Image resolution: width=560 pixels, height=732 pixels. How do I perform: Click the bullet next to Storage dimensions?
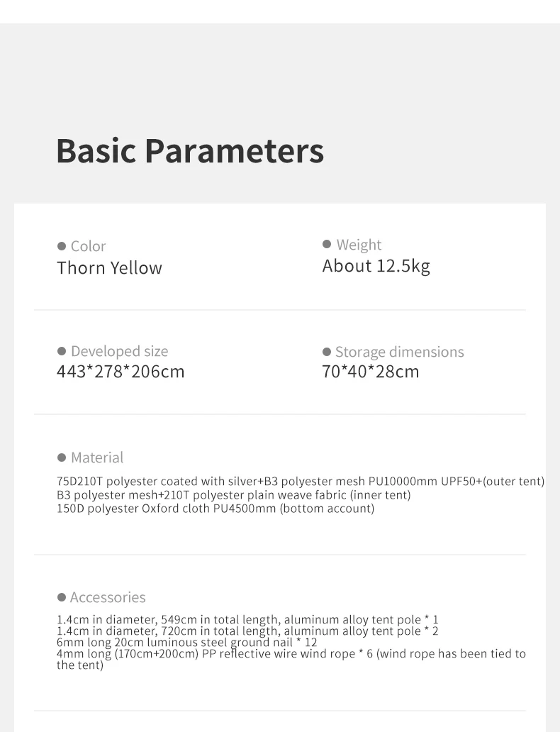click(x=327, y=352)
